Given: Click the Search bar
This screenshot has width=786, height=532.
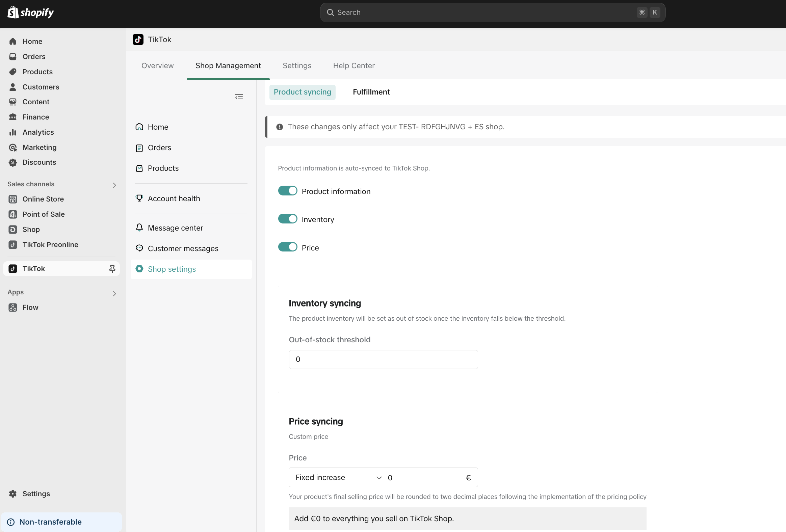Looking at the screenshot, I should point(493,12).
